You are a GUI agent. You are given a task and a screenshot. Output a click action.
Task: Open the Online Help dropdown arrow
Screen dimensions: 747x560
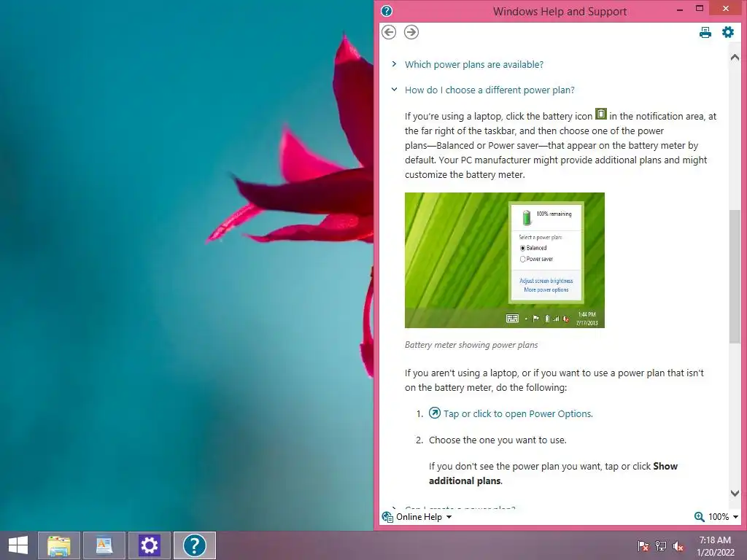pyautogui.click(x=449, y=517)
